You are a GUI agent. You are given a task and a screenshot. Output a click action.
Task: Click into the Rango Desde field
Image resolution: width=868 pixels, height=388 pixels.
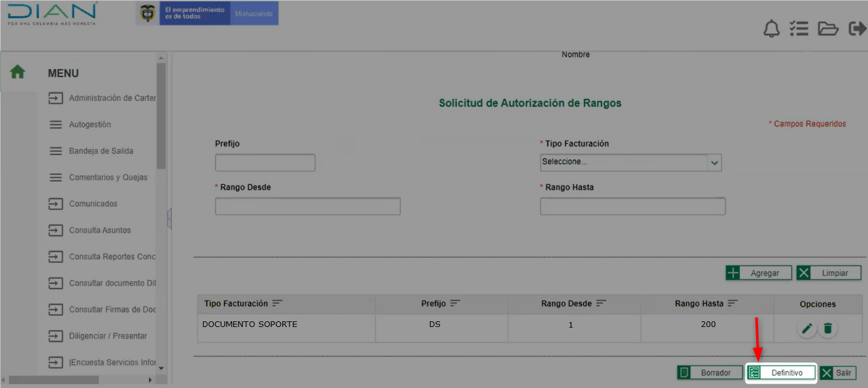[307, 206]
